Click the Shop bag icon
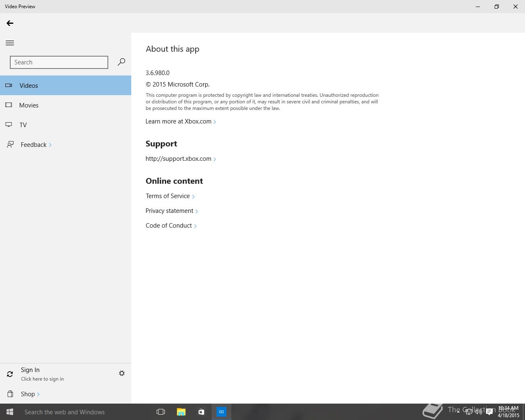The width and height of the screenshot is (525, 420). tap(10, 394)
